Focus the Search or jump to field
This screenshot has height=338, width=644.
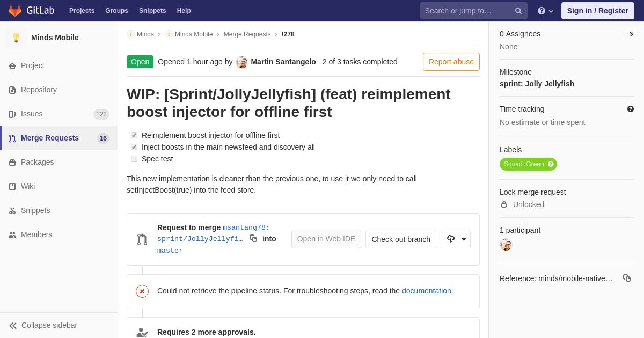[x=466, y=11]
